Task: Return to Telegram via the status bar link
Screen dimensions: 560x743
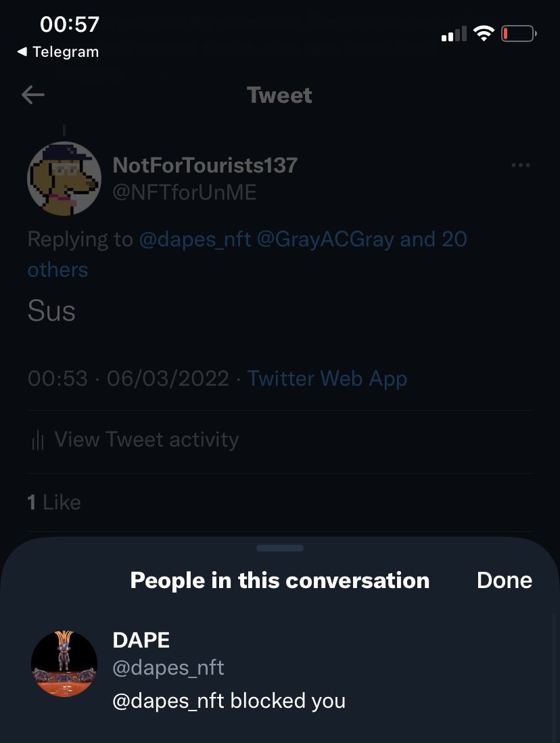Action: [58, 52]
